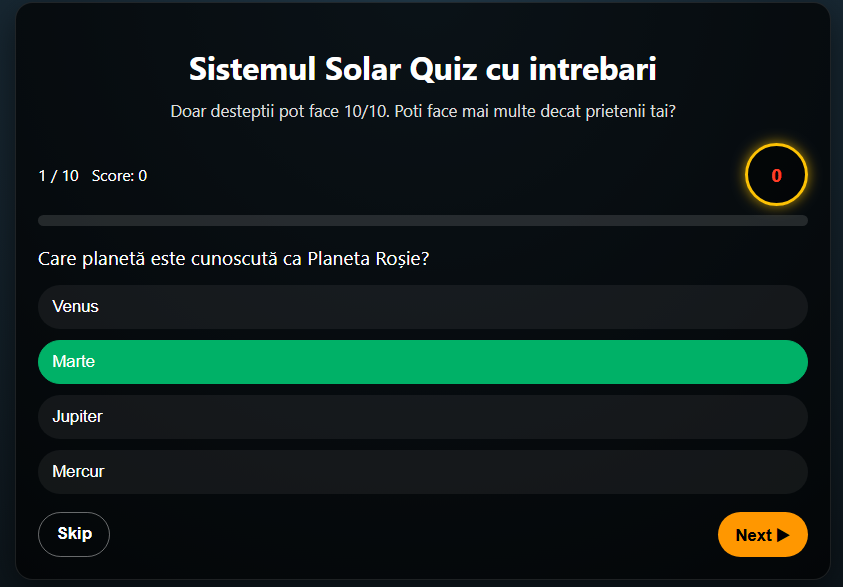843x587 pixels.
Task: Click the outlined pill button bottom left
Action: tap(74, 534)
